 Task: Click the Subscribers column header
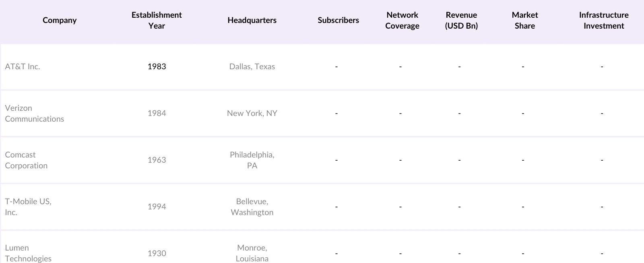[x=338, y=20]
